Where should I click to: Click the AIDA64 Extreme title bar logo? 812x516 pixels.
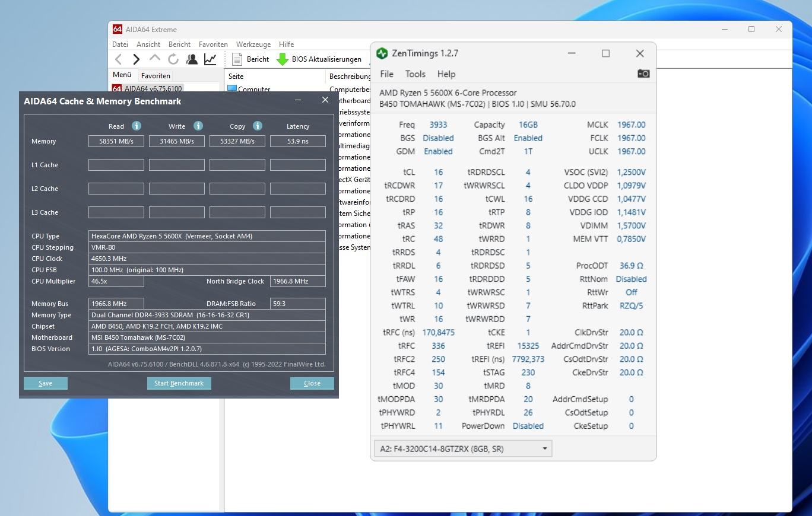point(118,29)
